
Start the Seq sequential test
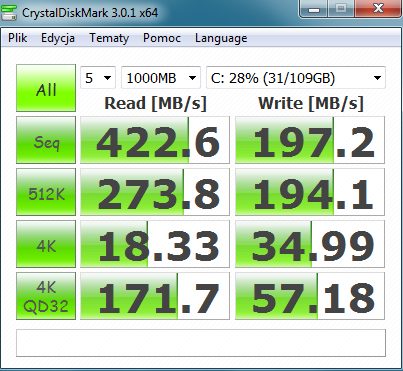[46, 140]
